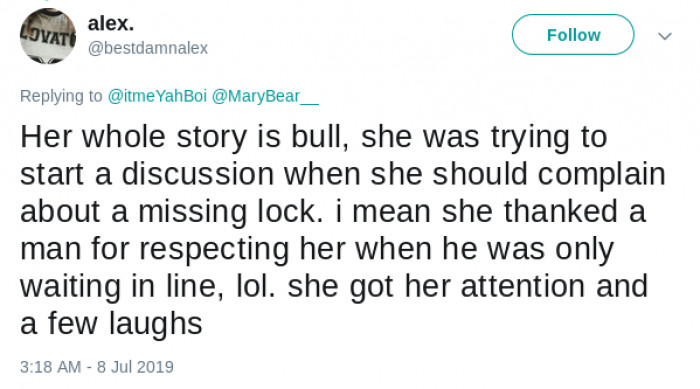Click the word "complain" in the tweet

pos(601,174)
